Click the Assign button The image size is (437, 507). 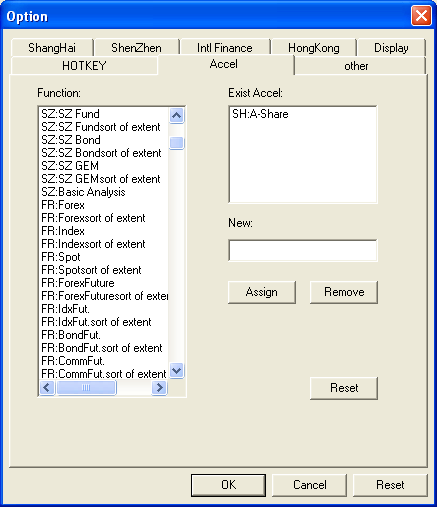[x=262, y=292]
